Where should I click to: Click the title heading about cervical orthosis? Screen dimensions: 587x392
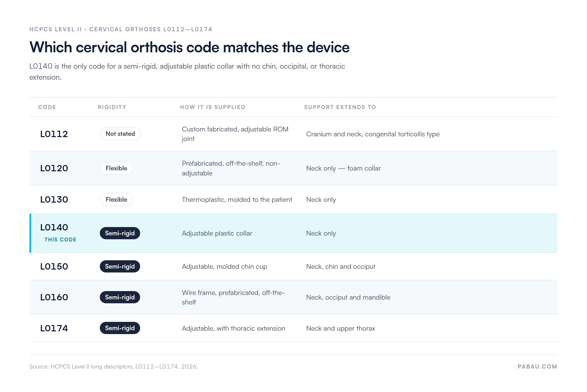click(x=189, y=47)
